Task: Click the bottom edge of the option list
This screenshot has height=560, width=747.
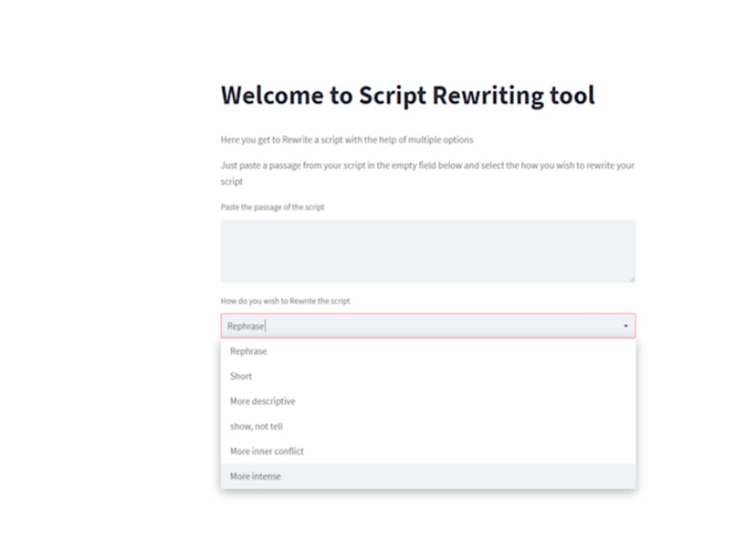Action: point(427,488)
